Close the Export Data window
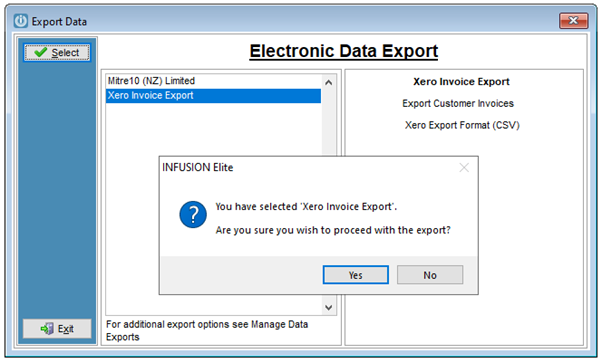Viewport: 602px width, 363px height. [x=573, y=21]
